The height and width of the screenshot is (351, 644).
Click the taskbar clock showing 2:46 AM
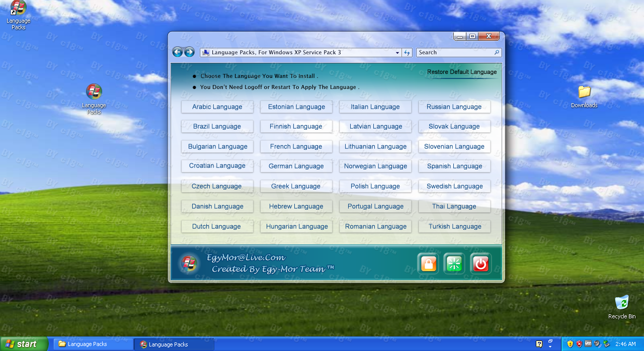coord(625,344)
